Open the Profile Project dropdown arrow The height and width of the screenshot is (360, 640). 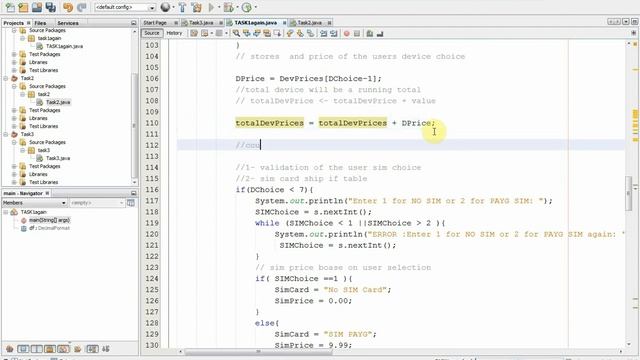(256, 7)
